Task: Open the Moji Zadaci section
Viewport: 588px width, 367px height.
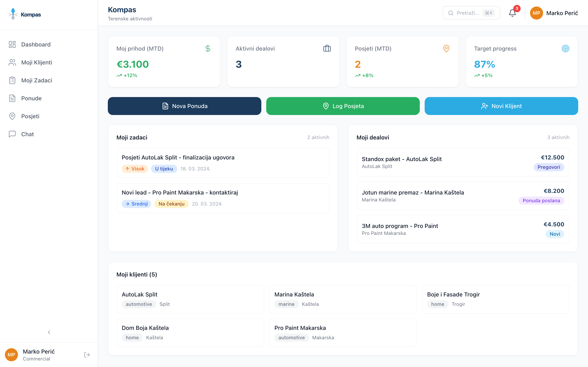Action: coord(37,80)
